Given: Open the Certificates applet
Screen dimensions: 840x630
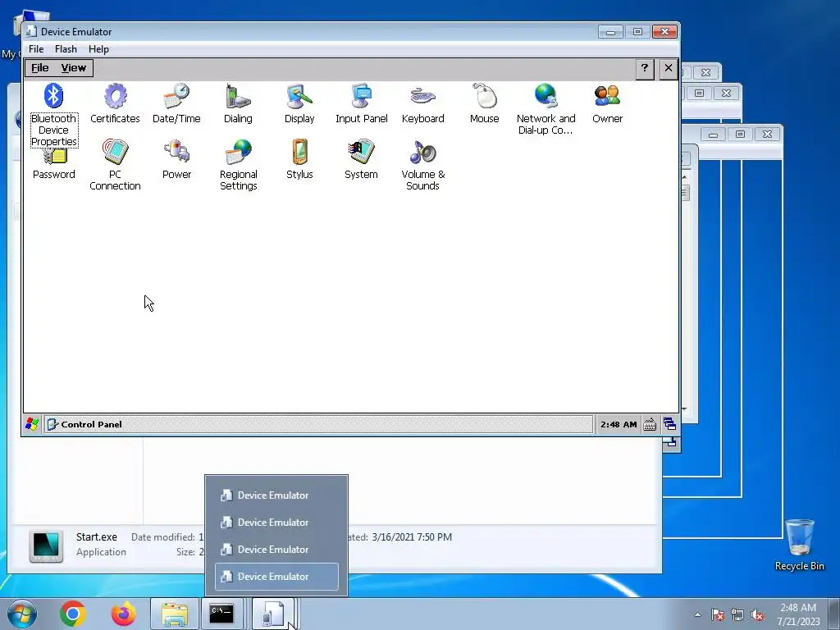Looking at the screenshot, I should [x=115, y=104].
